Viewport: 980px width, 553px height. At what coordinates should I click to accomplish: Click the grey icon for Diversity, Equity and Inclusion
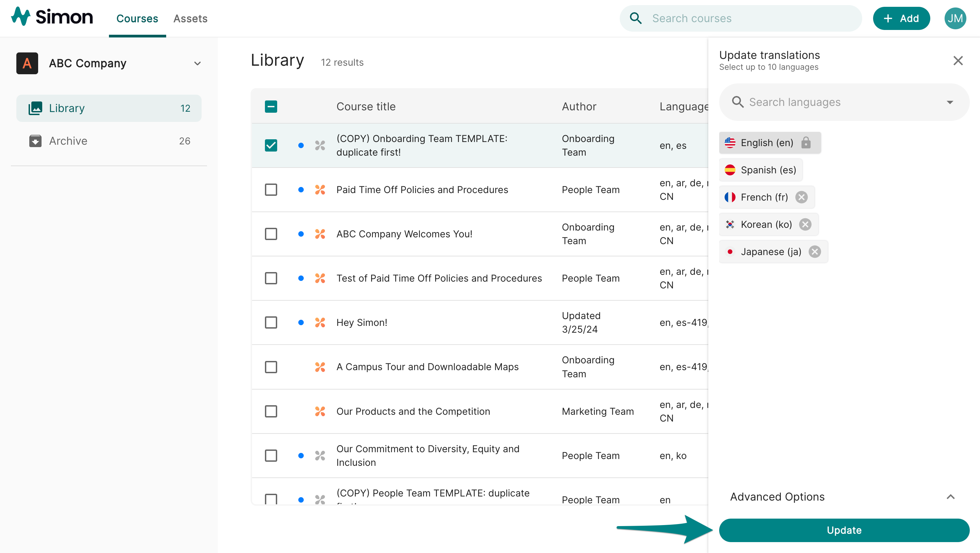320,455
